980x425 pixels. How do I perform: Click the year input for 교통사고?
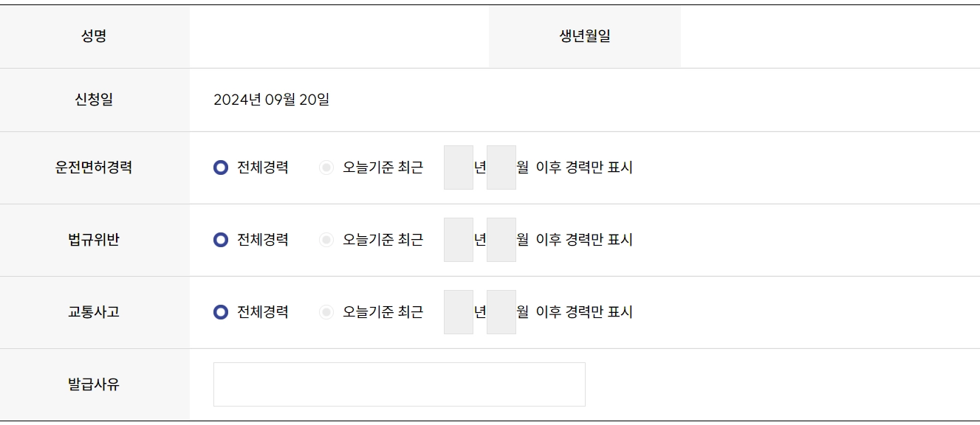point(458,311)
